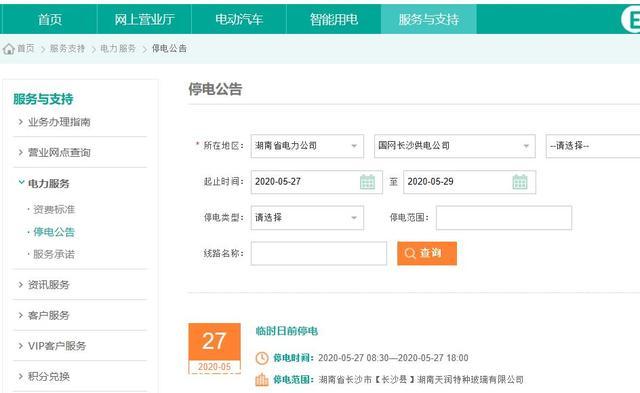The width and height of the screenshot is (640, 393).
Task: Open the 首页 navigation tab
Action: (49, 19)
